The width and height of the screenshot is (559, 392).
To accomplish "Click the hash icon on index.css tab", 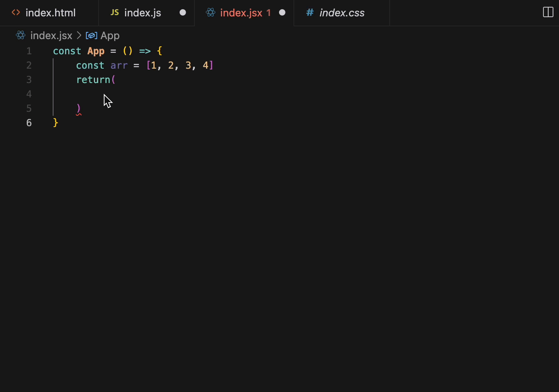I will pyautogui.click(x=309, y=12).
